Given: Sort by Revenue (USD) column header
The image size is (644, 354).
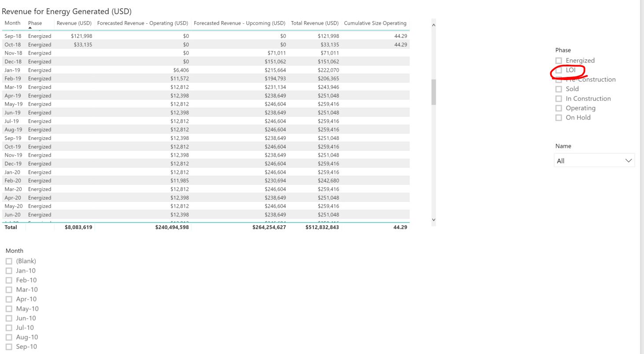Looking at the screenshot, I should click(74, 23).
